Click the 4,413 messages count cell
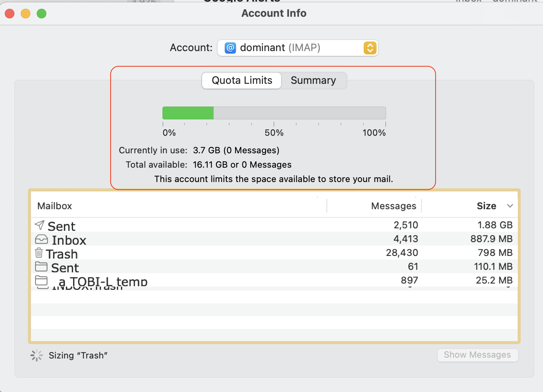This screenshot has width=543, height=392. click(x=406, y=239)
